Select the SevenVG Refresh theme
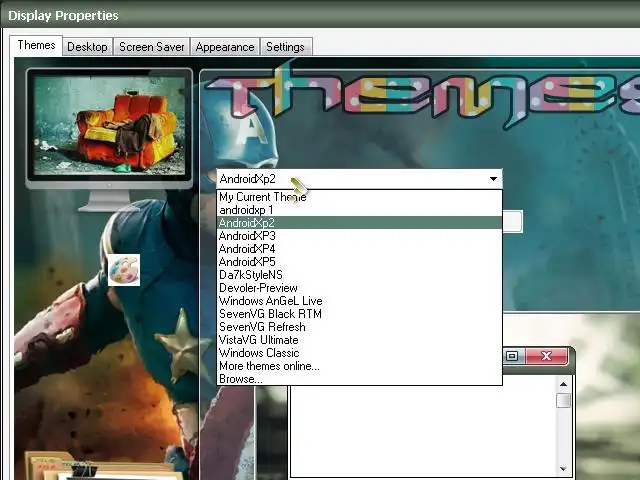This screenshot has height=480, width=640. click(359, 327)
